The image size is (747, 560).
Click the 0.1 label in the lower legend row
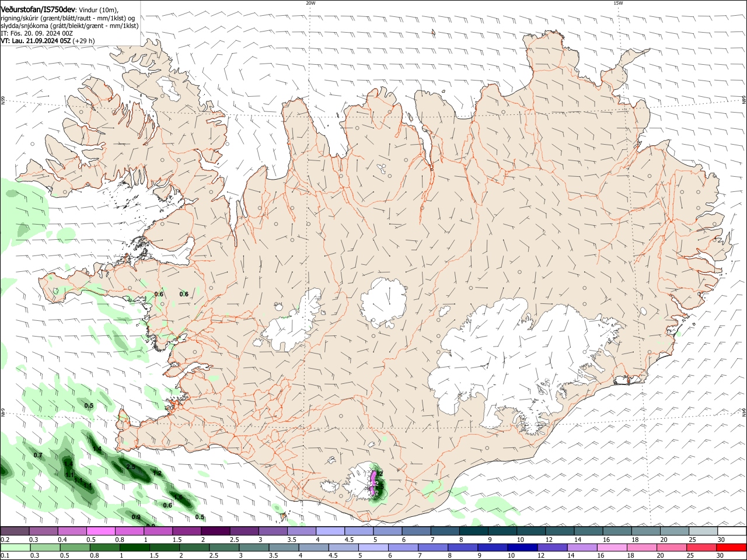[x=5, y=556]
